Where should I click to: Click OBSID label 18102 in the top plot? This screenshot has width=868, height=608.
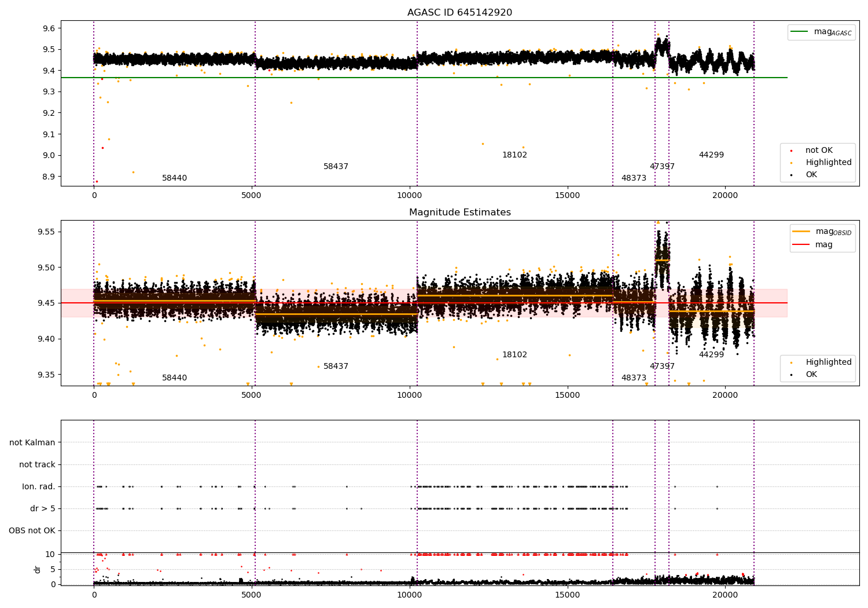coord(514,155)
